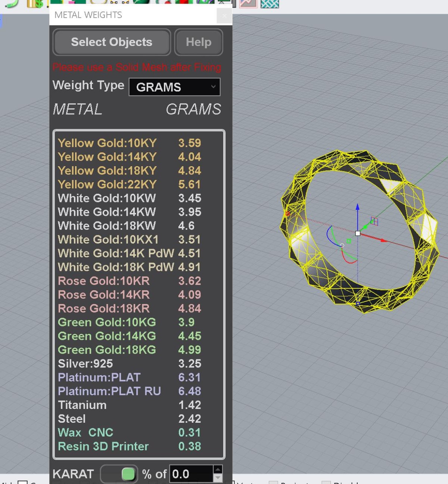Screen dimensions: 448x484
Task: Select the White Gold:14KW row
Action: (x=130, y=212)
